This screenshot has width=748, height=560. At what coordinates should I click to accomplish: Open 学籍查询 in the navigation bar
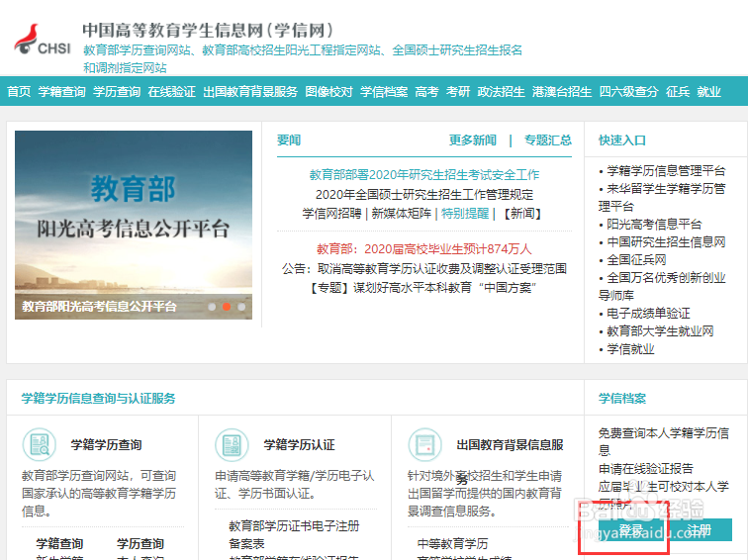click(x=62, y=92)
